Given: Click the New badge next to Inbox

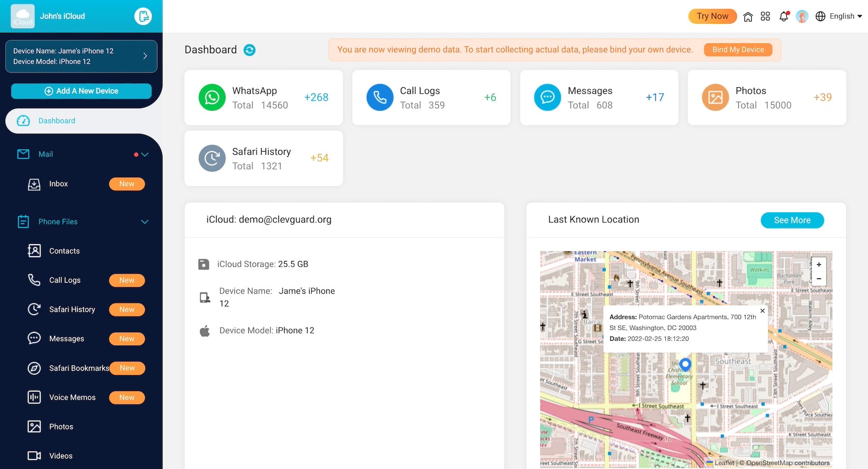Looking at the screenshot, I should click(x=127, y=184).
